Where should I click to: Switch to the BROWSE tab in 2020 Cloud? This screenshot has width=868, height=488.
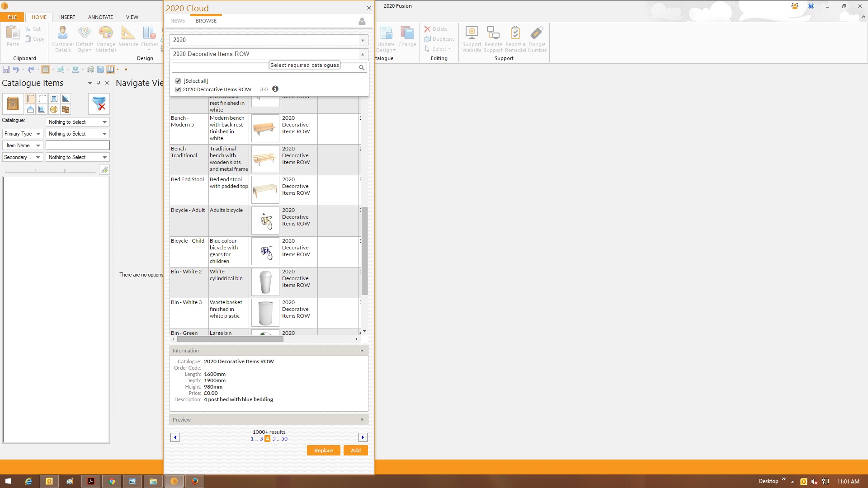[x=206, y=21]
